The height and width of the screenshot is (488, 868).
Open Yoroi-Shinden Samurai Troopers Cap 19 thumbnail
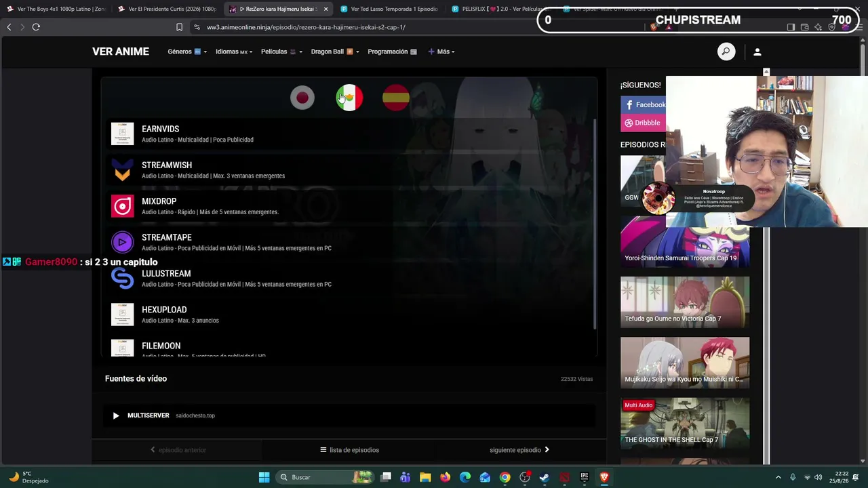[685, 242]
